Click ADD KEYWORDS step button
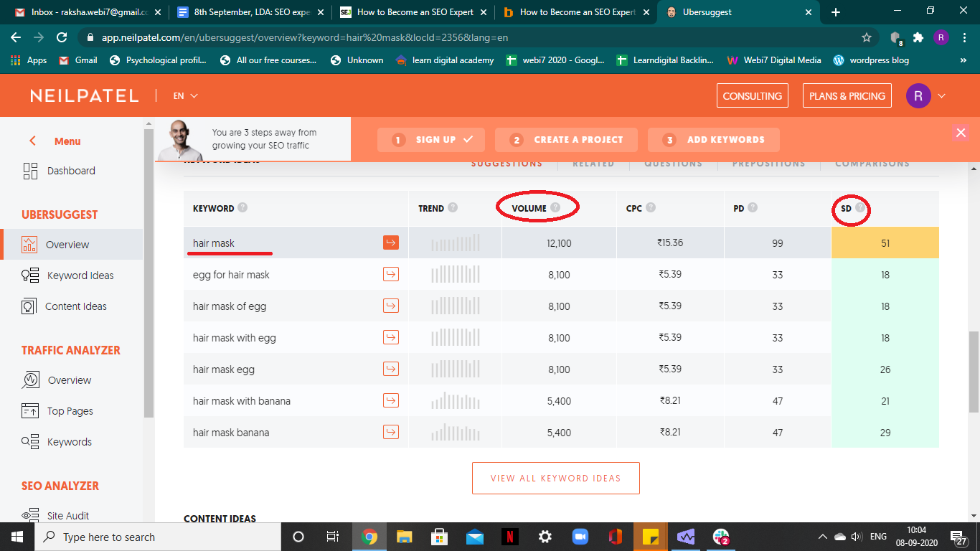The image size is (980, 551). pos(714,140)
